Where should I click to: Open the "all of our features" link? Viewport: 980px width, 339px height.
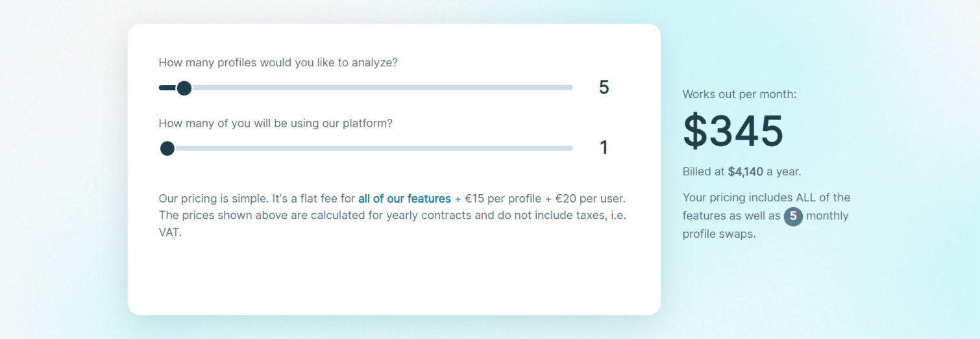tap(404, 199)
